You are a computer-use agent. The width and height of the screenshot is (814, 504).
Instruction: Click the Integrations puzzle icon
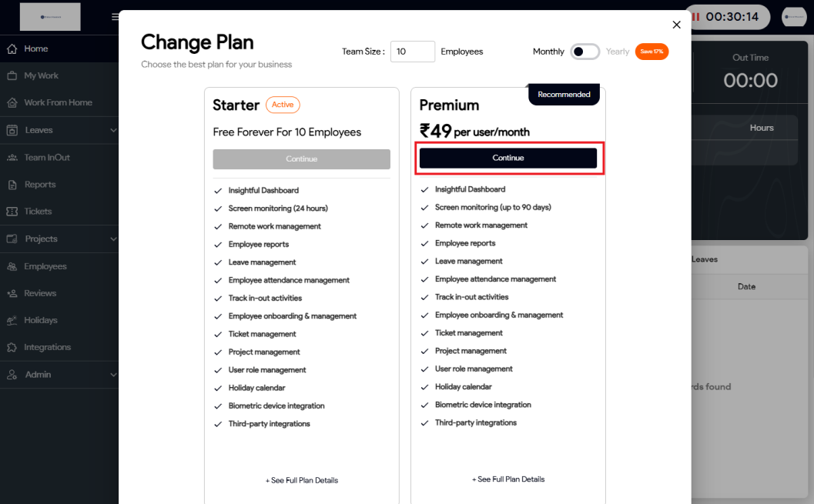pos(12,348)
